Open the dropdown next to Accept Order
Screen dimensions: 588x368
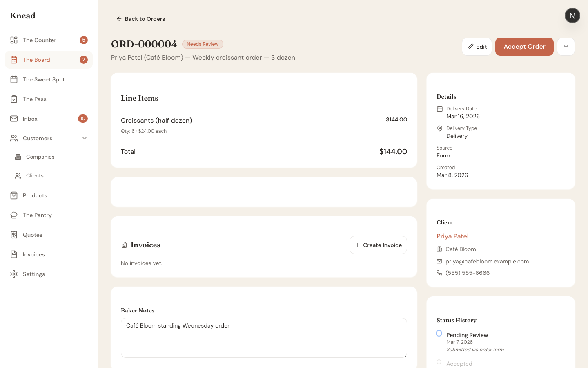coord(566,47)
